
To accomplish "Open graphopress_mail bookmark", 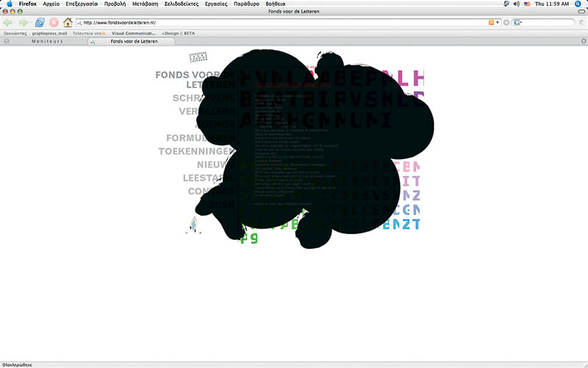I will [x=49, y=33].
